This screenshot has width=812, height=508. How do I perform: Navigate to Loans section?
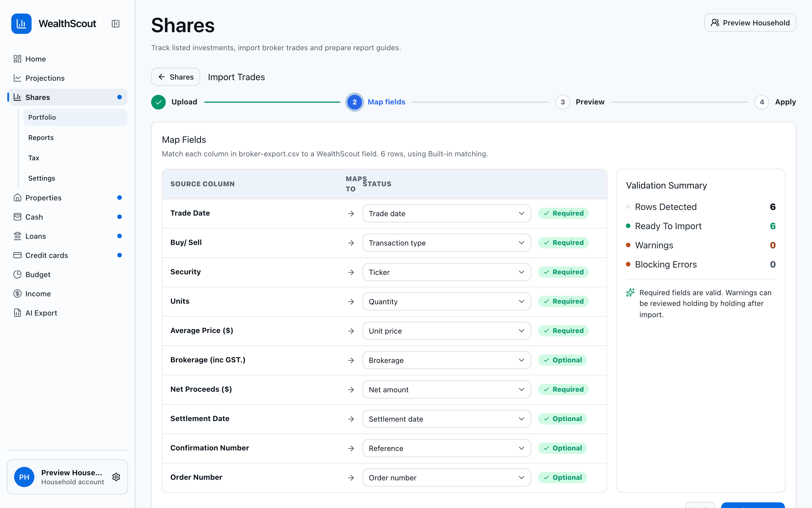tap(67, 236)
